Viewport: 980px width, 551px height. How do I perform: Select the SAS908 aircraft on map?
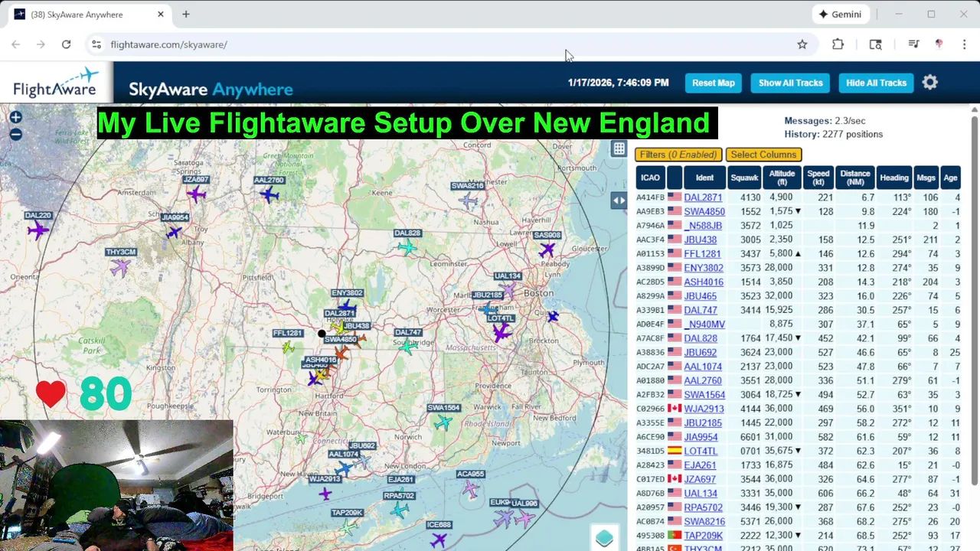546,249
